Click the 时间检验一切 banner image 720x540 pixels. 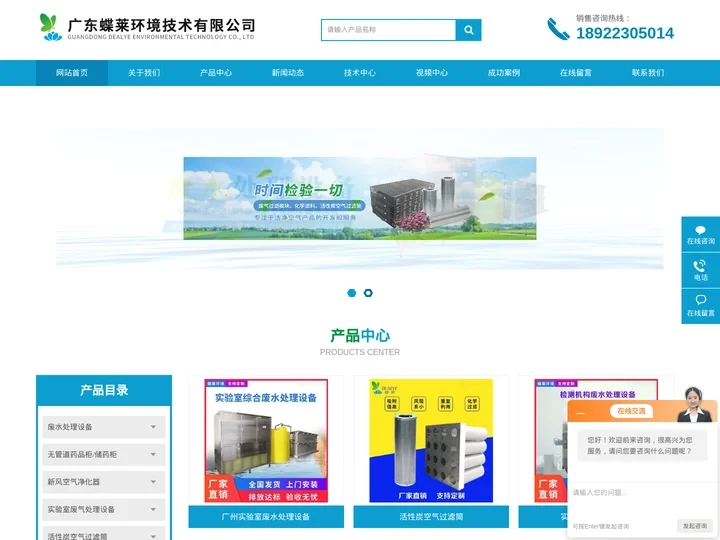(x=360, y=198)
